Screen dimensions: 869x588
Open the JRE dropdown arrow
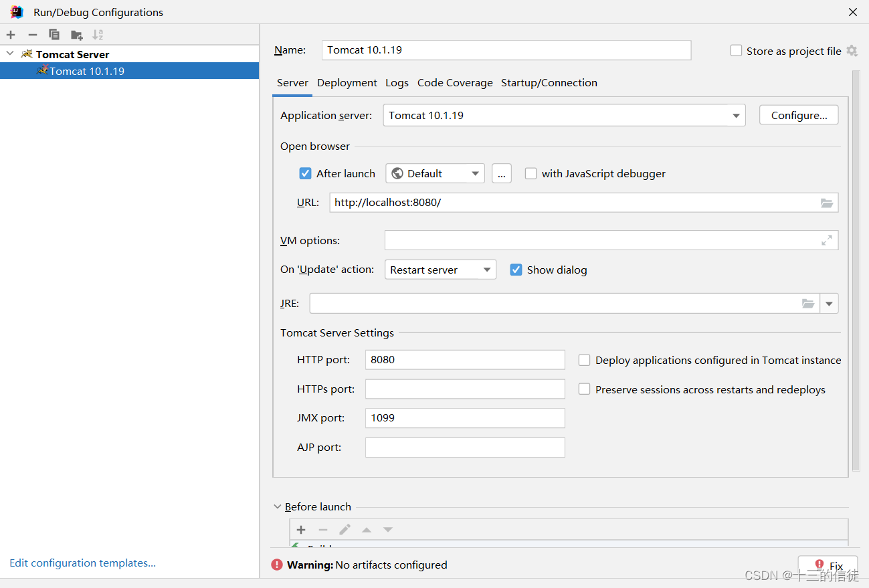click(x=830, y=304)
